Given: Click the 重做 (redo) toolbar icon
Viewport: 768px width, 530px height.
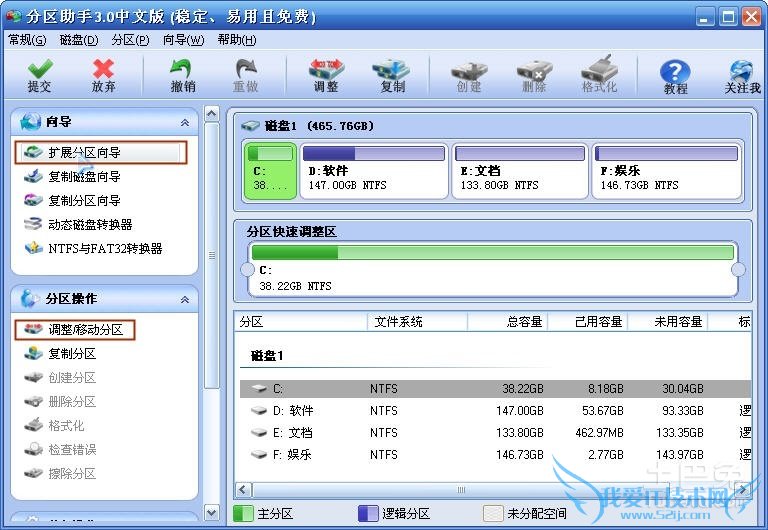Looking at the screenshot, I should pos(245,76).
